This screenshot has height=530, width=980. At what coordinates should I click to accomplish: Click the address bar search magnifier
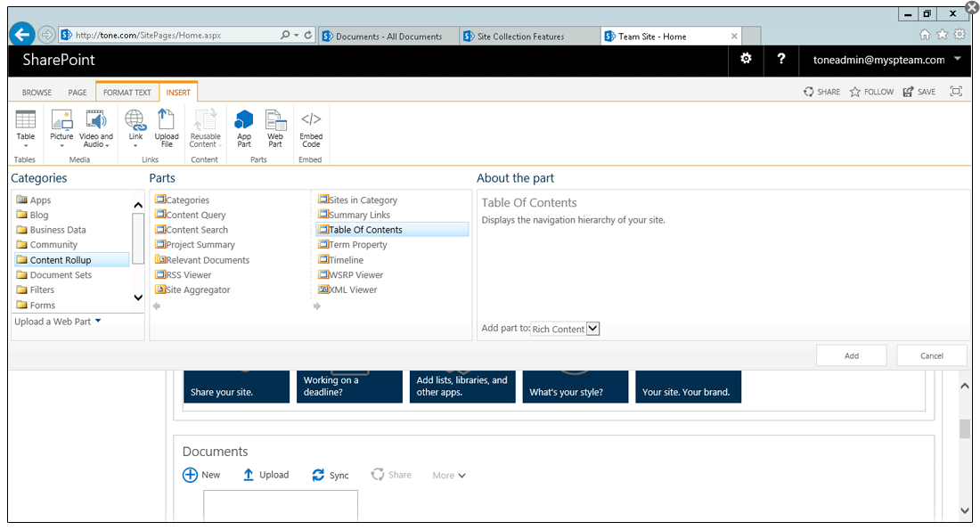click(285, 35)
